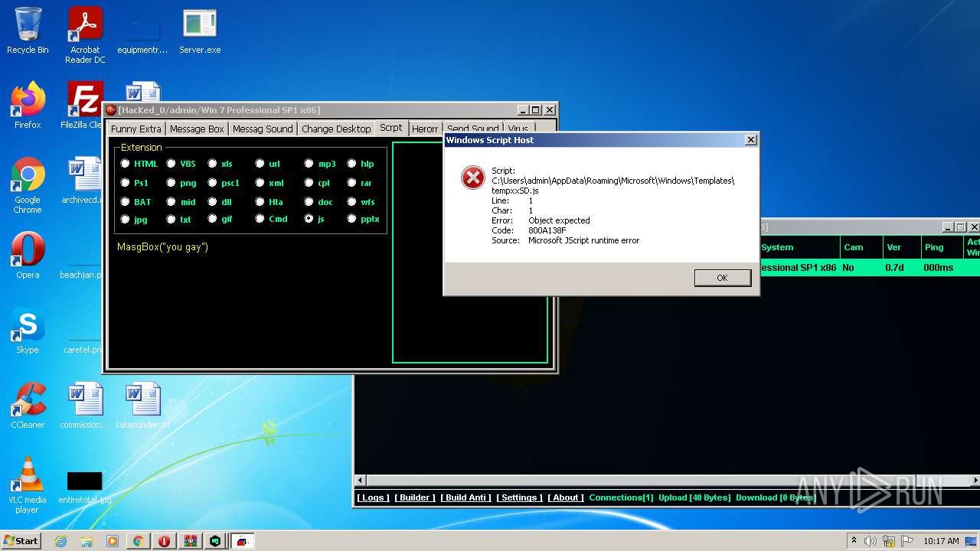Select the Scrpt tab

tap(391, 128)
